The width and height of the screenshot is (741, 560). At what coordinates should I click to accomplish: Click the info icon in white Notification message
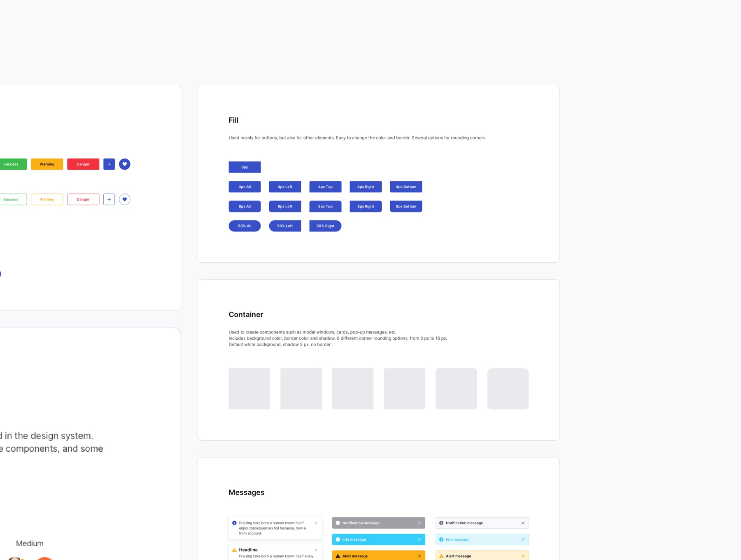441,523
